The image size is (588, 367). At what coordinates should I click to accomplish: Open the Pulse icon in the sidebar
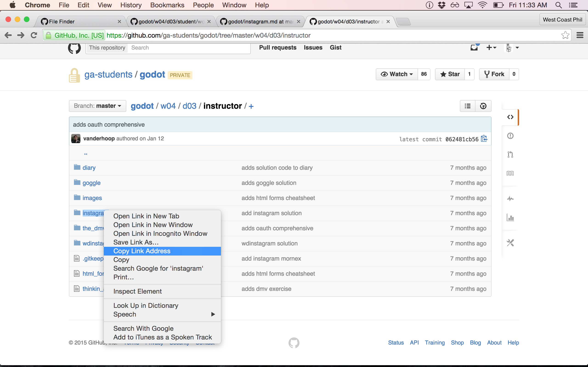tap(510, 199)
